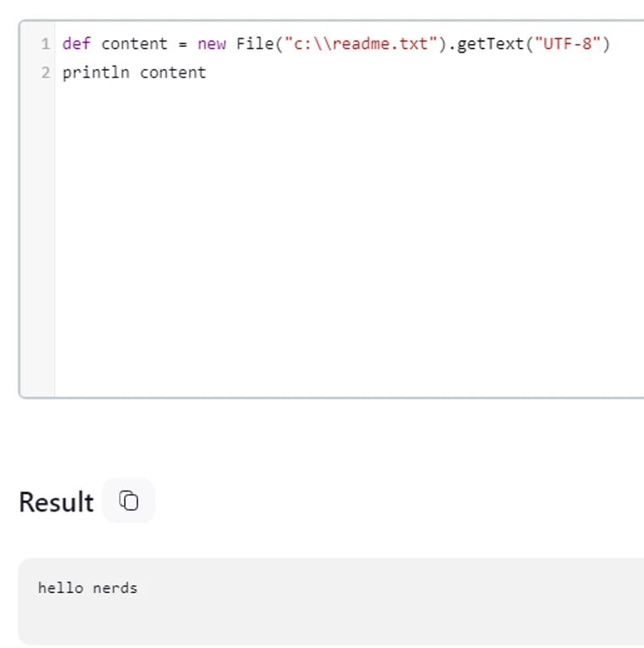This screenshot has width=644, height=648.
Task: Click the "UTF-8" string argument
Action: point(567,44)
